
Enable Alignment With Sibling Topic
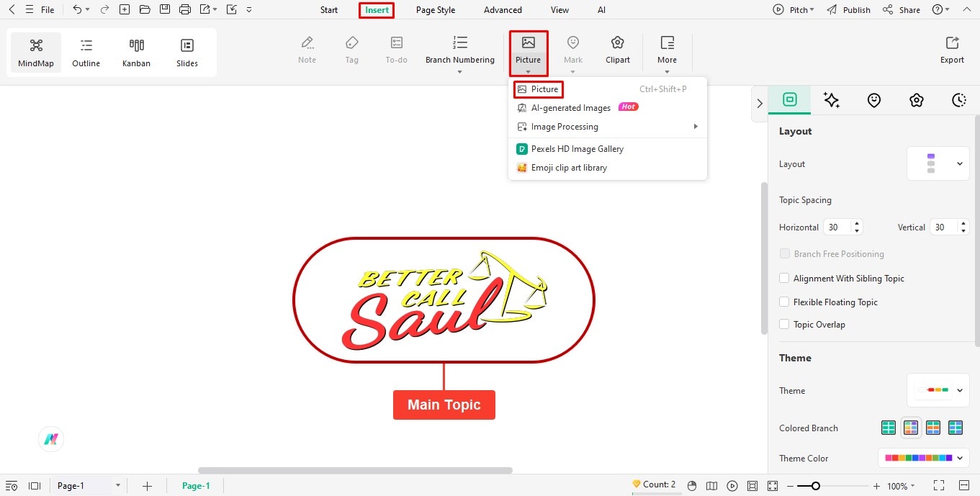(785, 278)
